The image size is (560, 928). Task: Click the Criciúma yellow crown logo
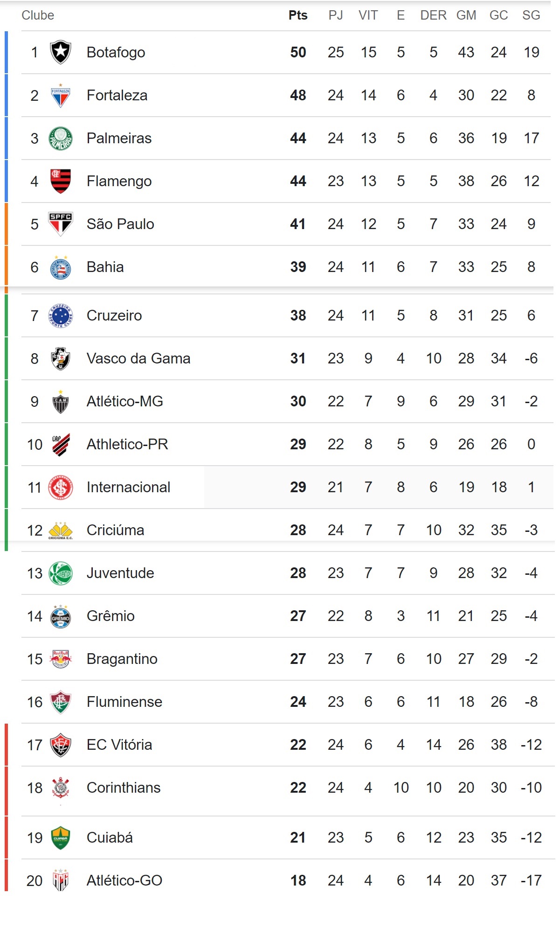click(x=61, y=530)
